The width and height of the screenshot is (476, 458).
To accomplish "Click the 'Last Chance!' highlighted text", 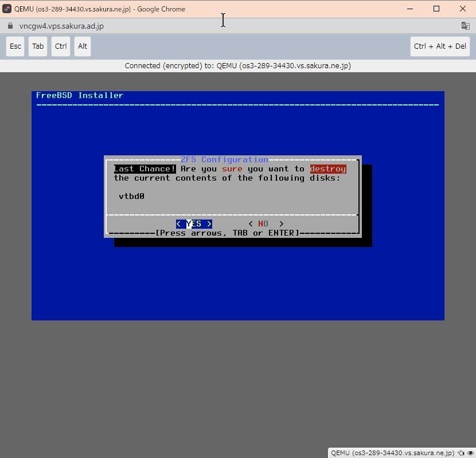I will [145, 169].
